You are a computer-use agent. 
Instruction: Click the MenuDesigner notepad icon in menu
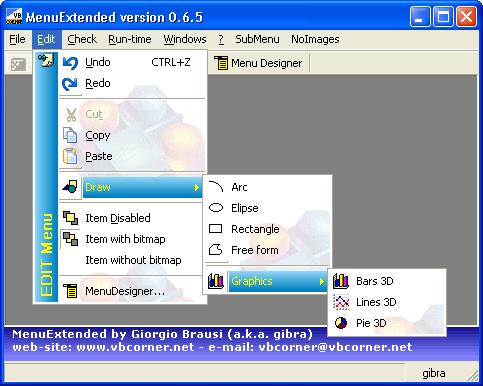[x=70, y=291]
